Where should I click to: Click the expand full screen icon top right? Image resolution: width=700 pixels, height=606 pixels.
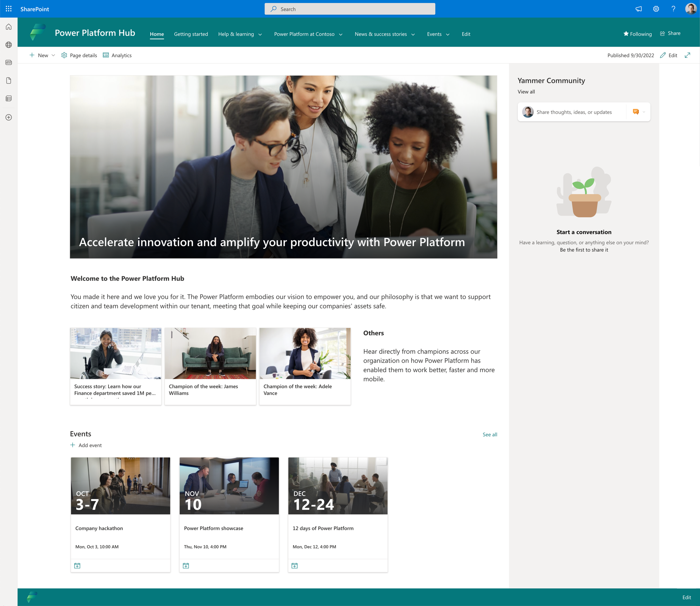pyautogui.click(x=689, y=55)
